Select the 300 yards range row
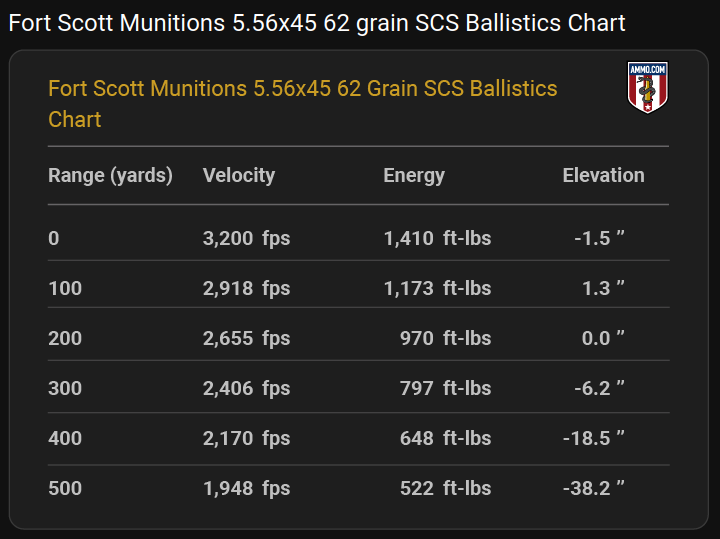720x539 pixels. tap(359, 388)
